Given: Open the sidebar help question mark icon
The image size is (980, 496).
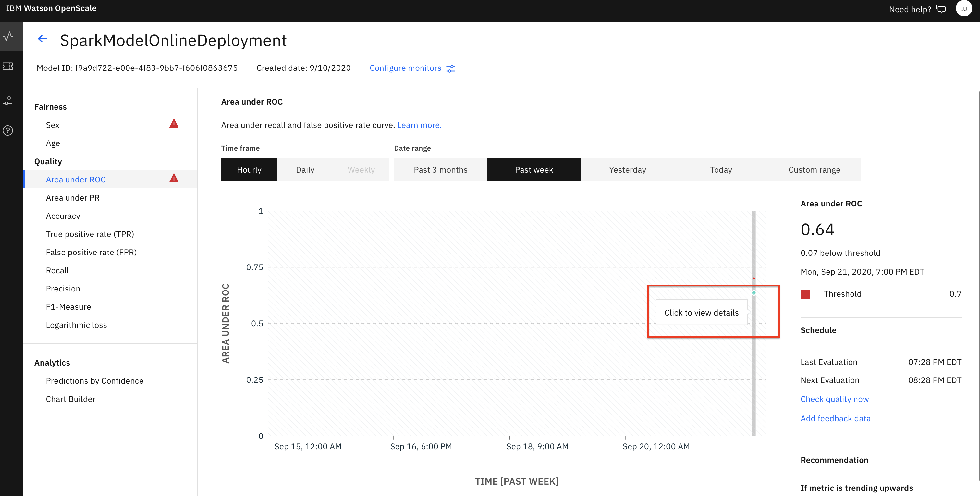Looking at the screenshot, I should 8,130.
